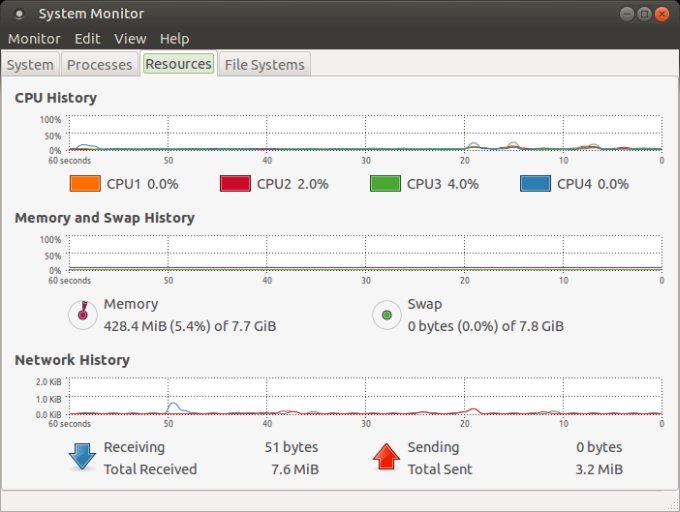
Task: Click the red Sending up arrow icon
Action: click(386, 457)
